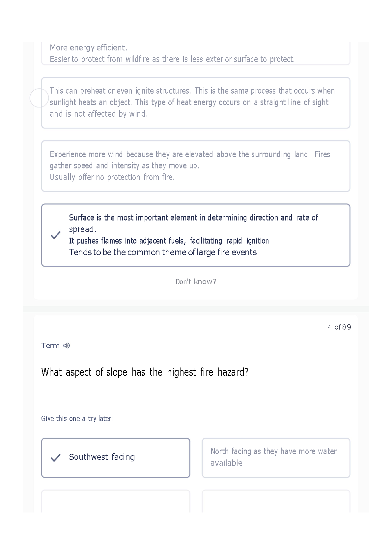This screenshot has height=555, width=392.
Task: Pick the 'More energy efficient' answer card
Action: click(196, 53)
